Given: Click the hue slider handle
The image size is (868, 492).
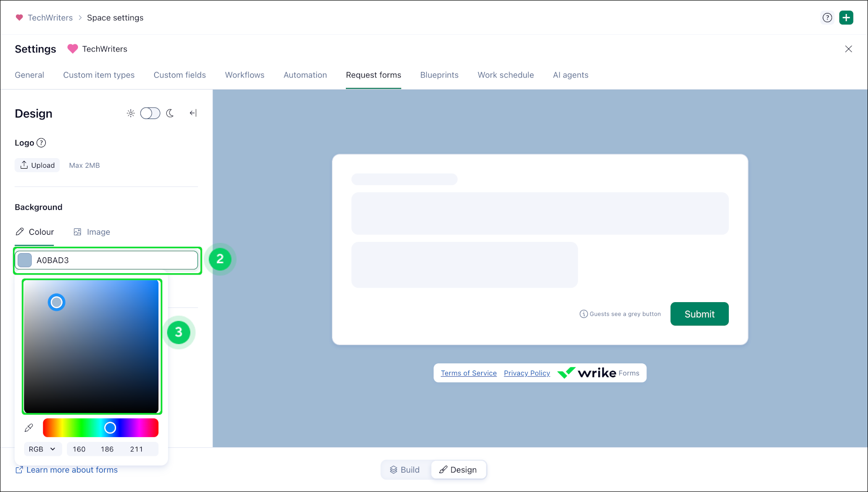Looking at the screenshot, I should point(110,427).
